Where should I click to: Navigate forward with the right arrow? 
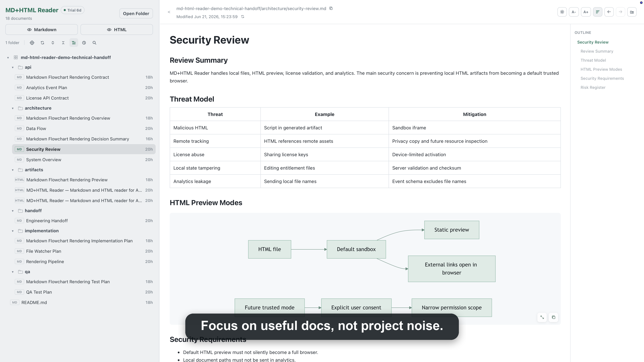click(x=621, y=12)
